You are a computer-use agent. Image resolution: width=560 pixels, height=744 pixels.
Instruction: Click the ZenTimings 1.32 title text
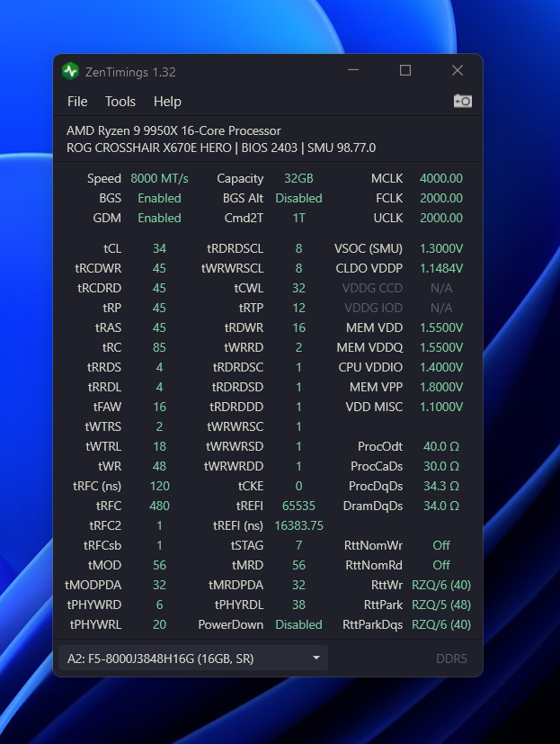click(x=131, y=71)
